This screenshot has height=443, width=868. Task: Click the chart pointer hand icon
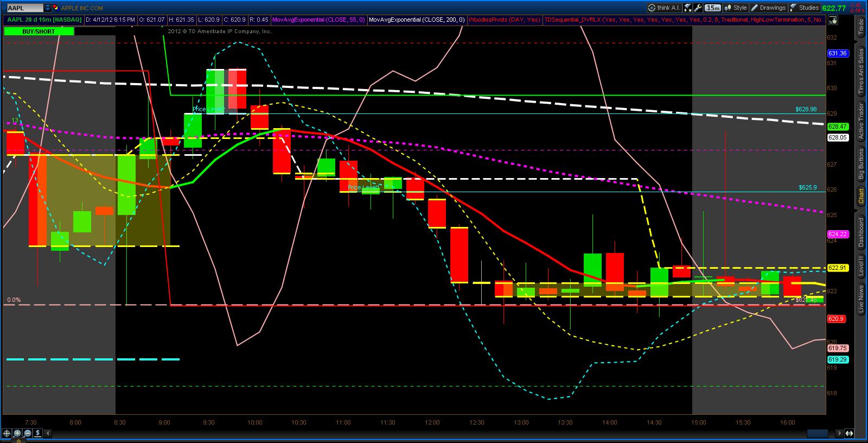point(834,20)
